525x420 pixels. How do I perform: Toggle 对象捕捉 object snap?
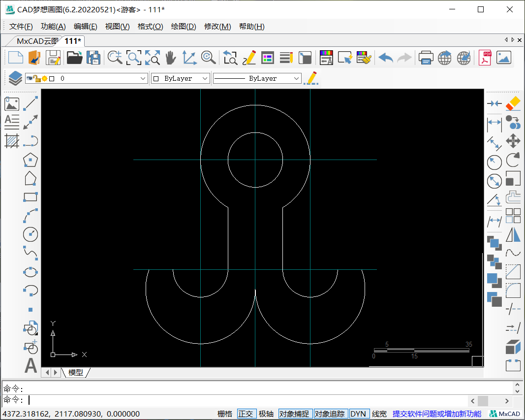point(294,414)
